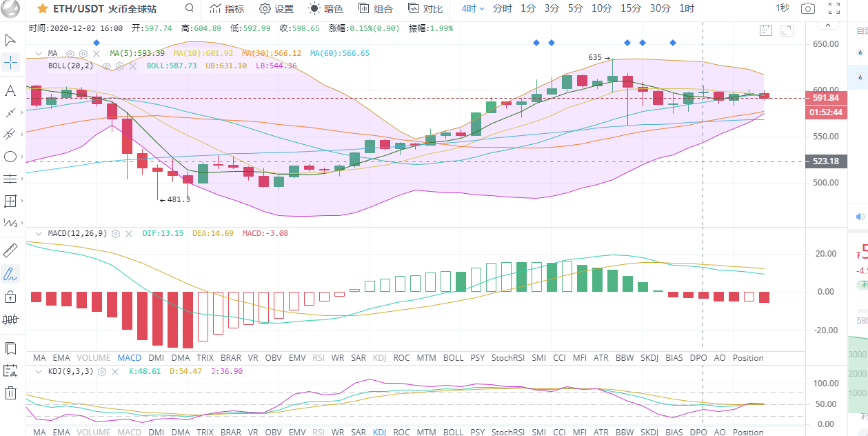
Task: Toggle BOLL indicator visibility eye
Action: tap(107, 66)
